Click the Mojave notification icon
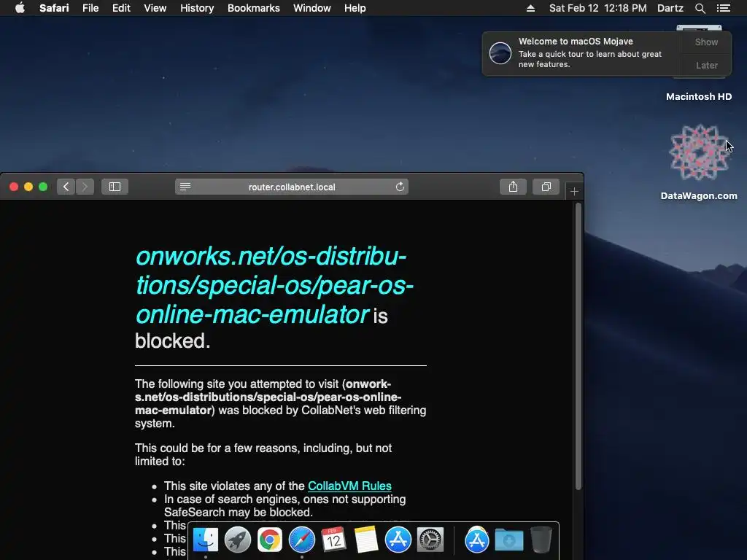This screenshot has height=560, width=747. (x=500, y=52)
